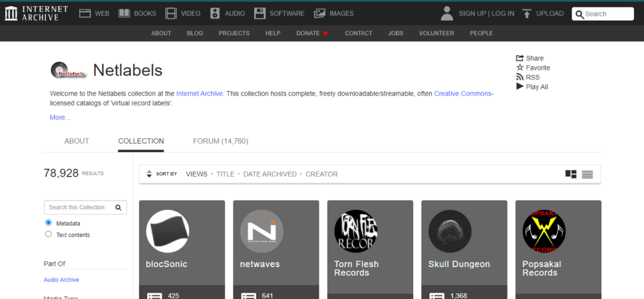The image size is (644, 299).
Task: Select the Text contents search option
Action: [x=48, y=234]
